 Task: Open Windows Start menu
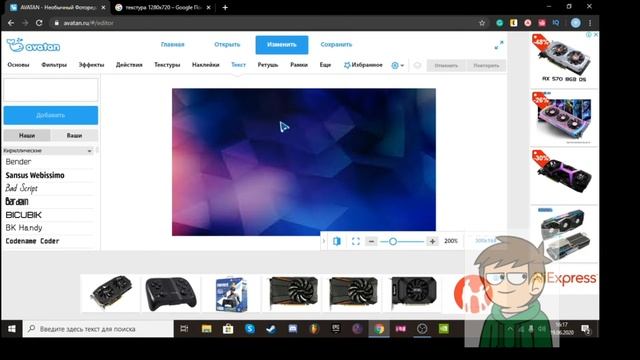(x=11, y=329)
